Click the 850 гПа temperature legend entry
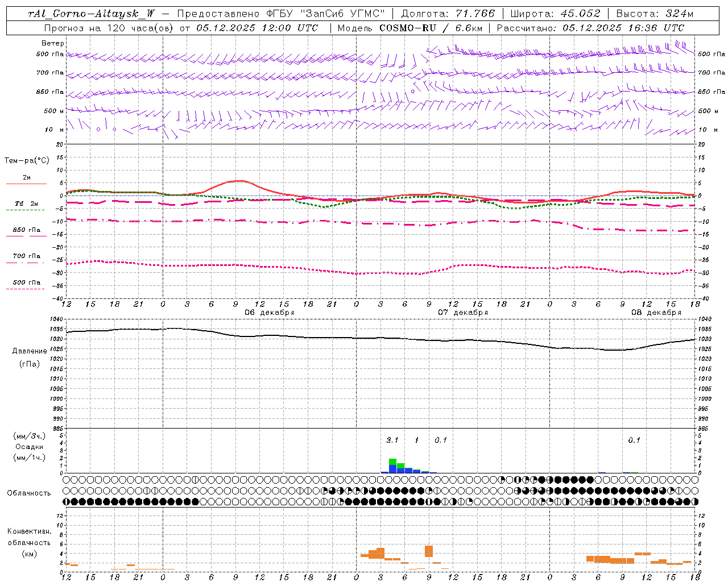Screen dimensions: 728x582 click(27, 230)
